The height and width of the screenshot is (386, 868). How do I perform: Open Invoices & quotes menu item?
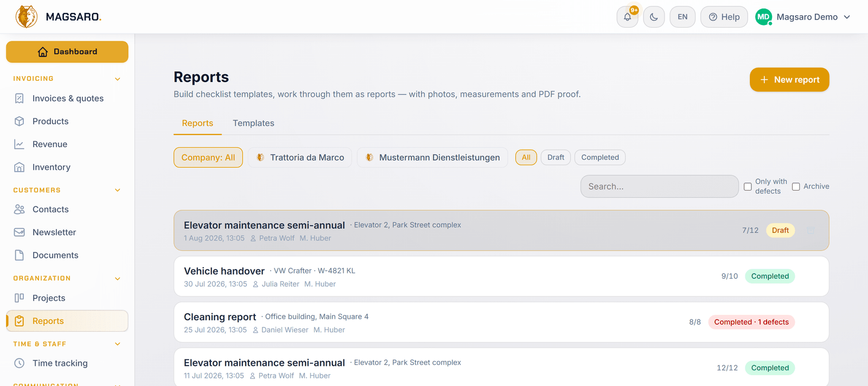tap(67, 98)
